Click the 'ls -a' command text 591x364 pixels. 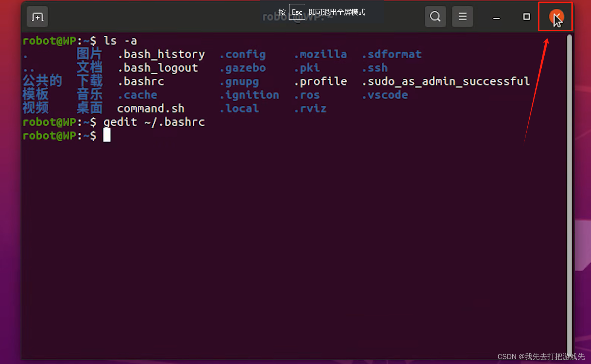coord(120,41)
